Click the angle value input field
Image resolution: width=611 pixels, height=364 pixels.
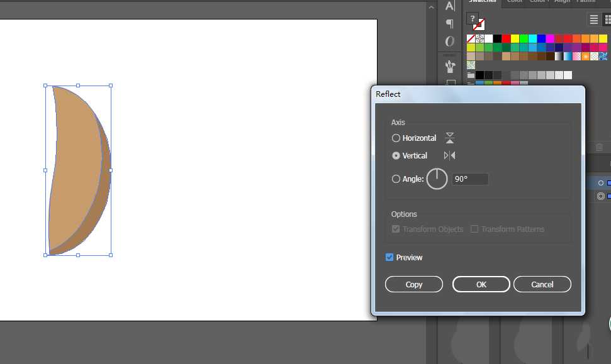tap(469, 179)
